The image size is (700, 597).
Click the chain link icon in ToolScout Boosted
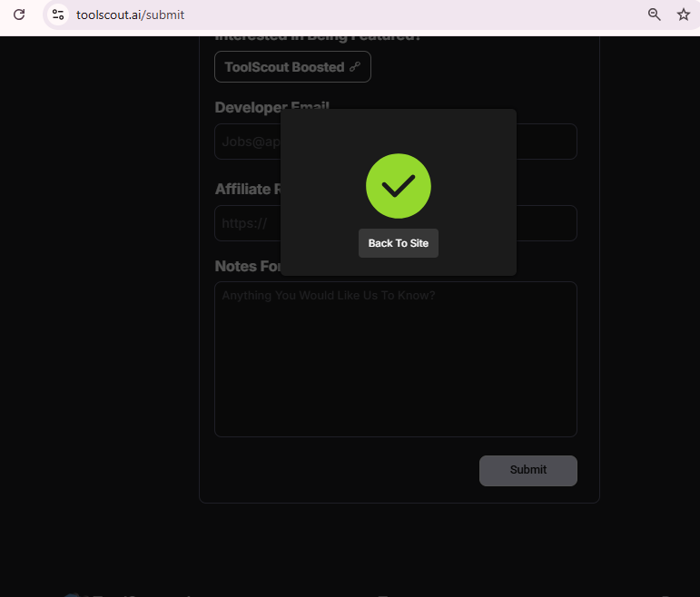pyautogui.click(x=355, y=67)
